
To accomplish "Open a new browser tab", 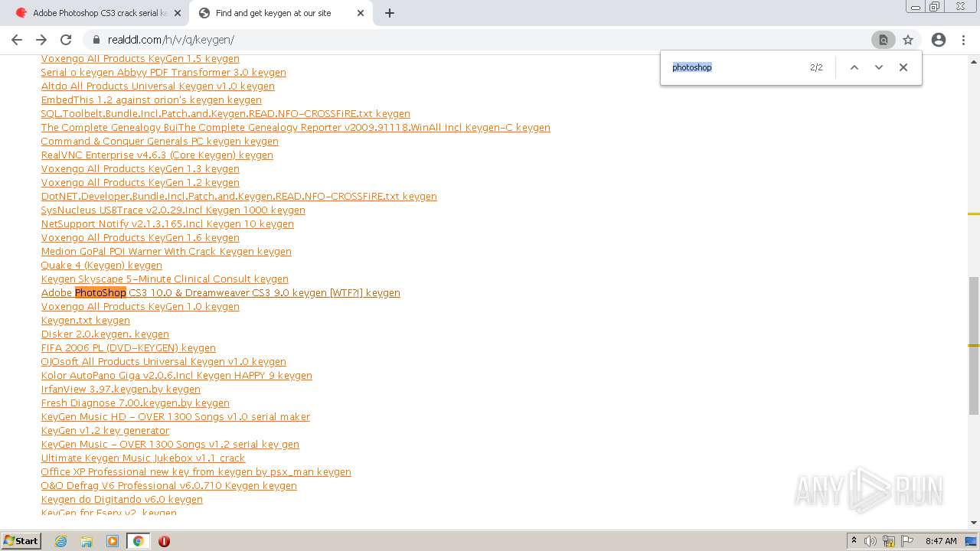I will tap(390, 13).
